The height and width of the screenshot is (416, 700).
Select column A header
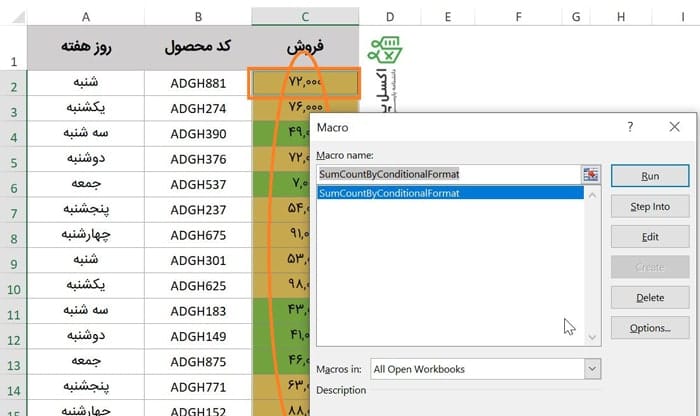pyautogui.click(x=86, y=17)
